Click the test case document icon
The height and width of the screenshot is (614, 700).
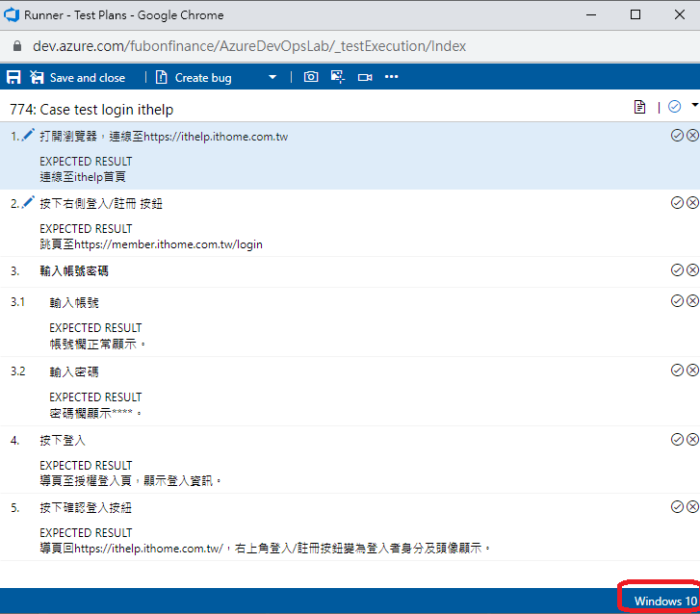tap(639, 107)
